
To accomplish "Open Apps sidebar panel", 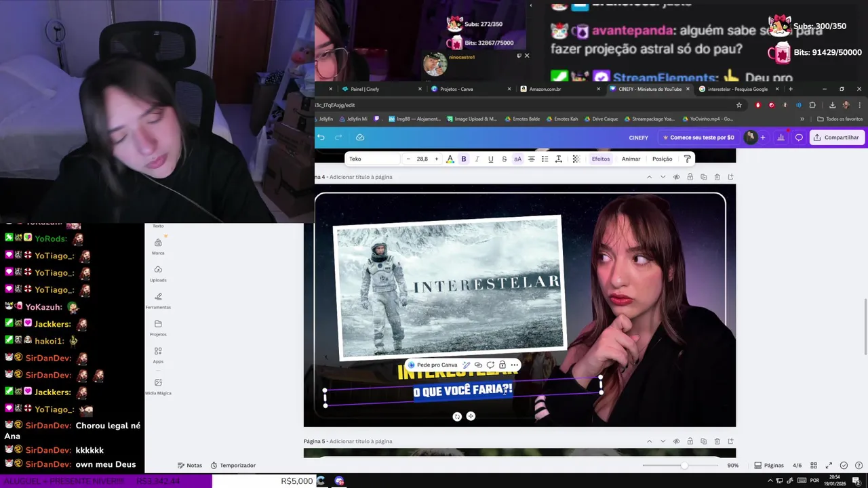I will click(158, 355).
